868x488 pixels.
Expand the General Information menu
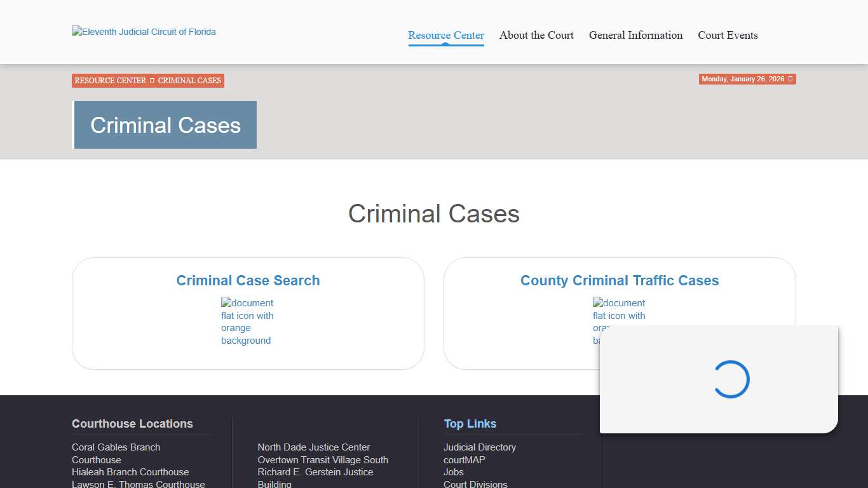point(635,36)
